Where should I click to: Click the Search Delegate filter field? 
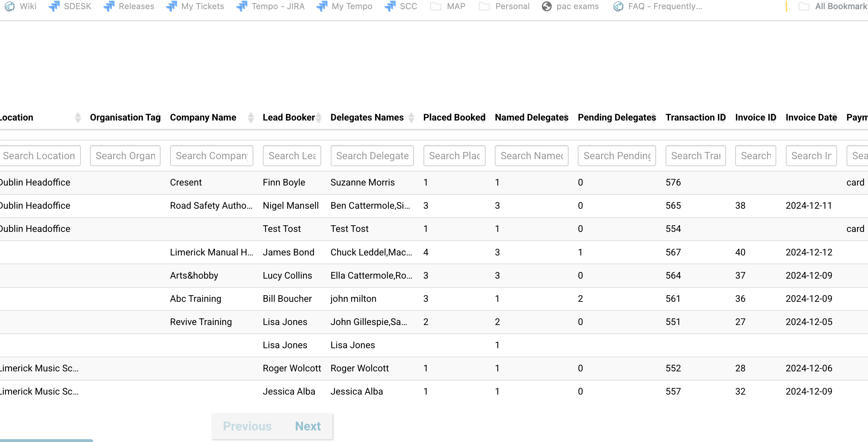click(372, 156)
